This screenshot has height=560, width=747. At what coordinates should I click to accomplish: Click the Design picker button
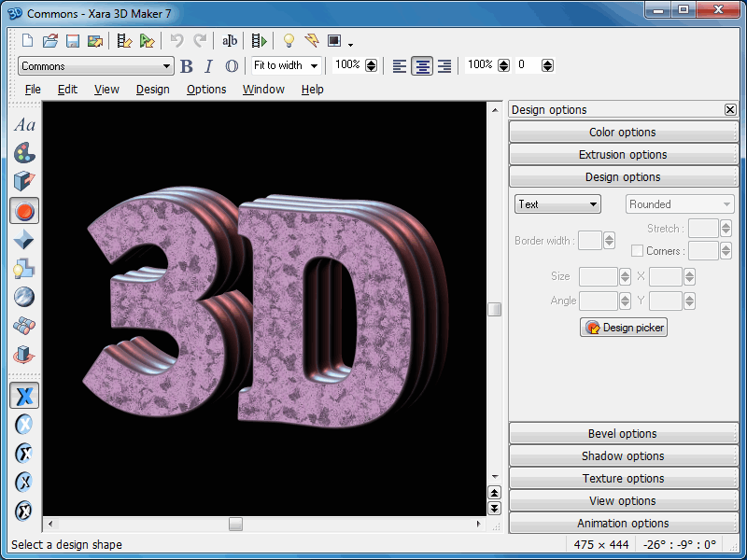click(623, 327)
